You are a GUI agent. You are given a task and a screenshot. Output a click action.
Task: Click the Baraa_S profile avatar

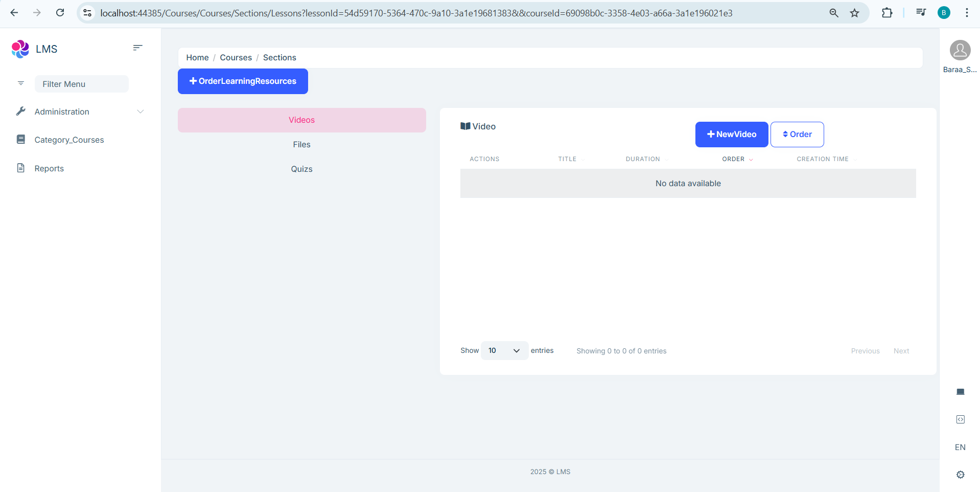click(960, 50)
